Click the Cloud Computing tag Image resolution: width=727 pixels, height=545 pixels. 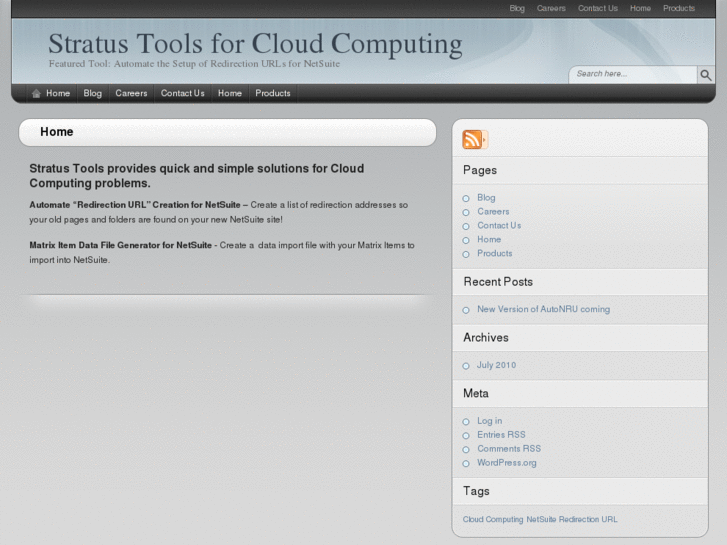tap(493, 519)
